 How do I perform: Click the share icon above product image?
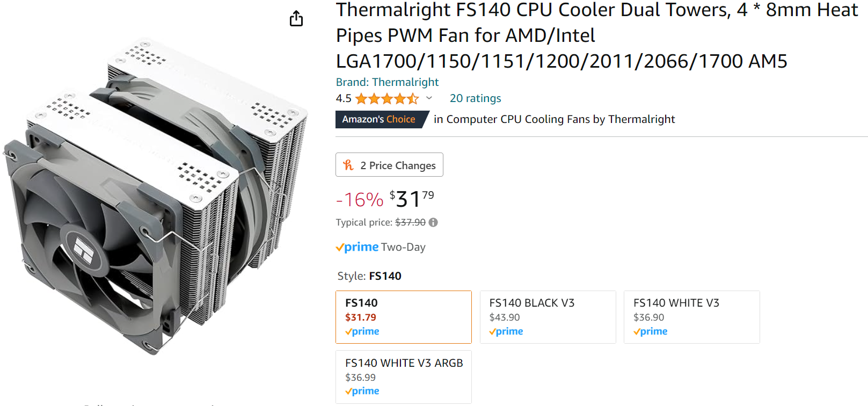pos(296,19)
